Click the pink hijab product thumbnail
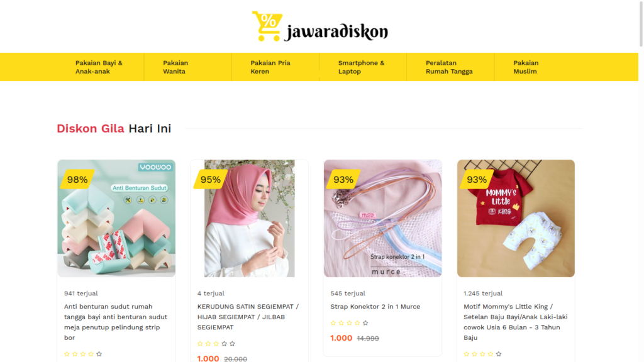The image size is (644, 362). pyautogui.click(x=249, y=218)
